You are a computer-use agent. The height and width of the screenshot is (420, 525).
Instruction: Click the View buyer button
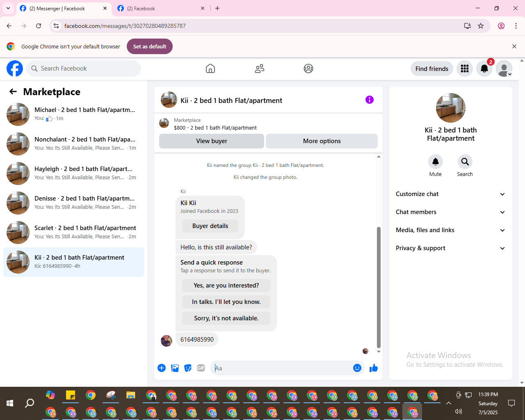tap(212, 141)
